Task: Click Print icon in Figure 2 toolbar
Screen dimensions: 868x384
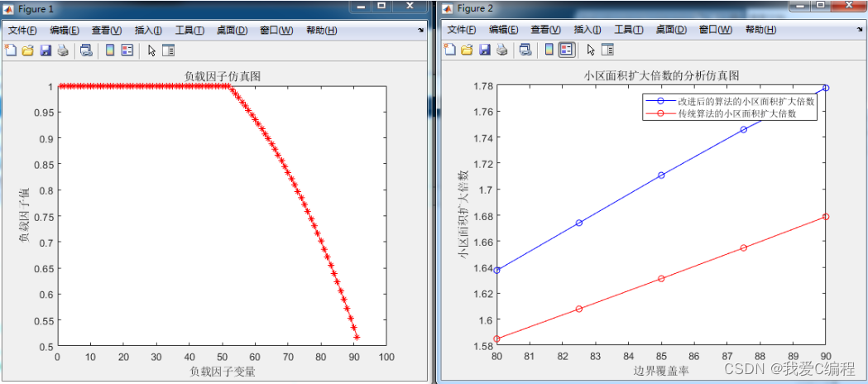Action: pyautogui.click(x=501, y=50)
